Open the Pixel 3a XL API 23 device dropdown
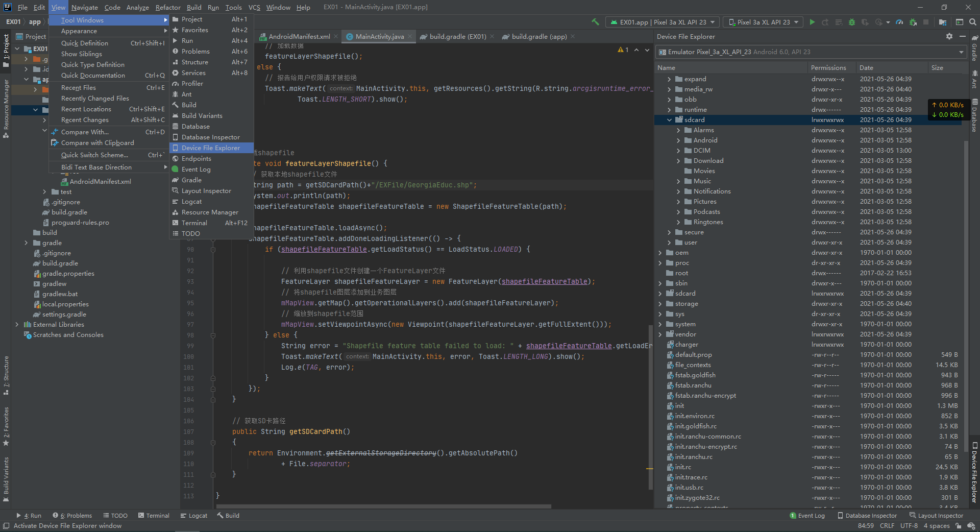 [x=764, y=22]
